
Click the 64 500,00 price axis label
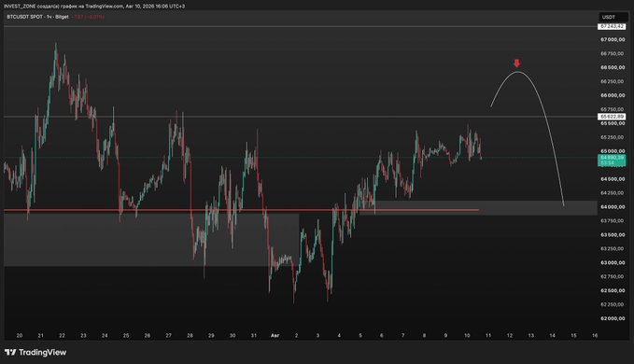[x=613, y=179]
